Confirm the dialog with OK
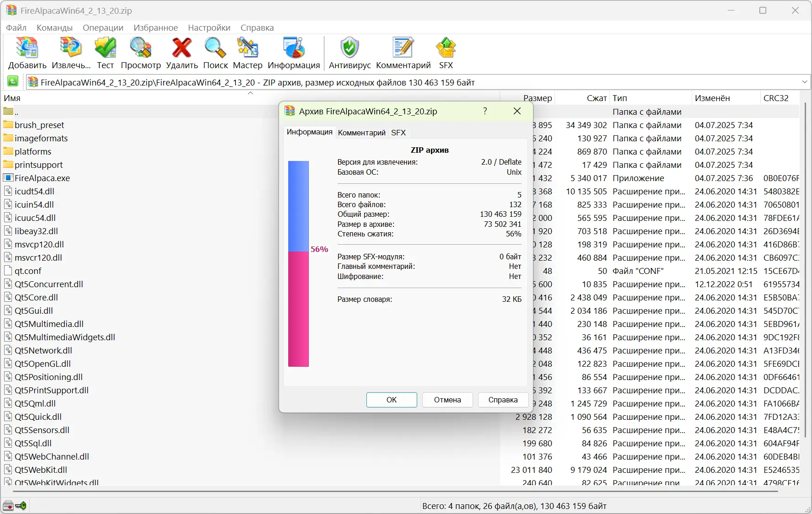 click(392, 400)
